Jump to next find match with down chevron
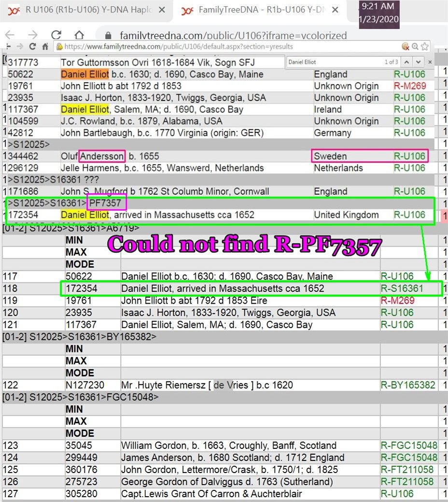This screenshot has width=448, height=502. coord(418,62)
